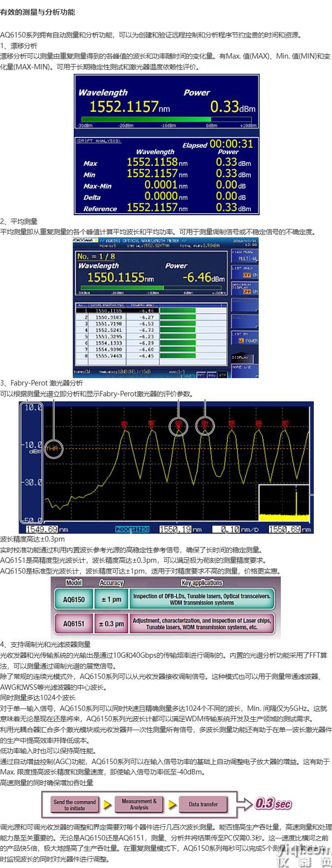Click peak marker 006 on spectrum
332x868 pixels.
[x=259, y=424]
